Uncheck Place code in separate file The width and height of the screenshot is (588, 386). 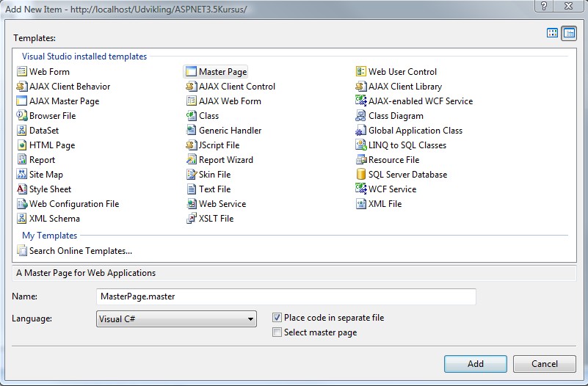point(277,318)
